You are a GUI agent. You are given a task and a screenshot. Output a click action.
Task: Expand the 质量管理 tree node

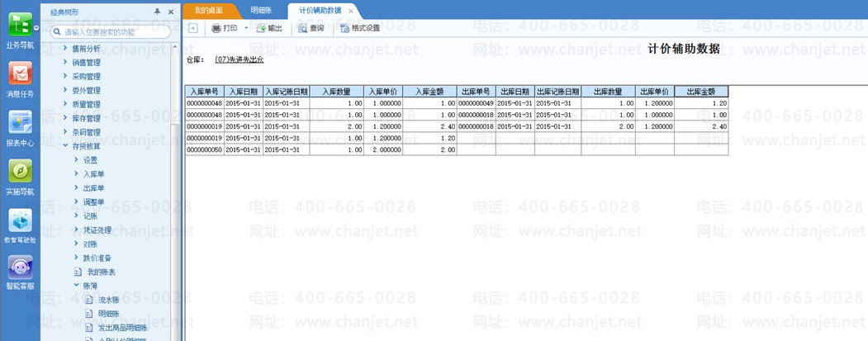[65, 103]
